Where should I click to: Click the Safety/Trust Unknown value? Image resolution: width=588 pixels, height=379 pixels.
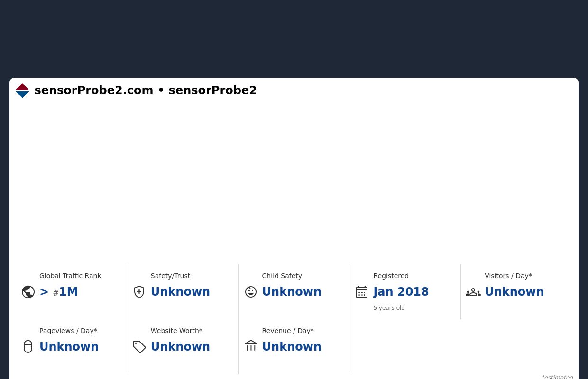180,292
